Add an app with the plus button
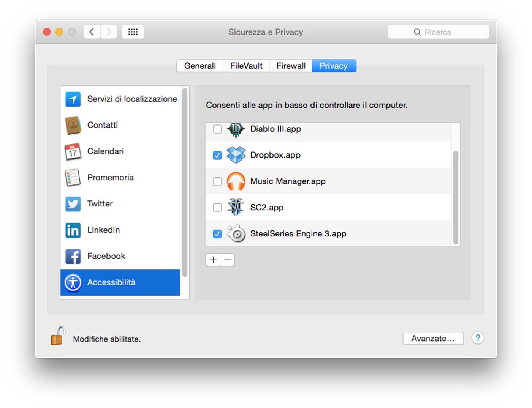 213,260
